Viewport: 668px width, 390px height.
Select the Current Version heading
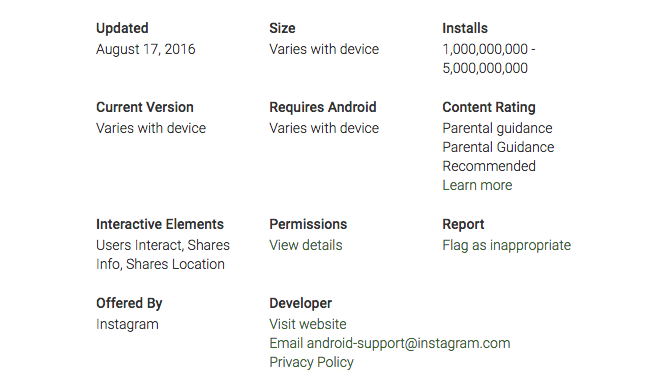tap(145, 107)
